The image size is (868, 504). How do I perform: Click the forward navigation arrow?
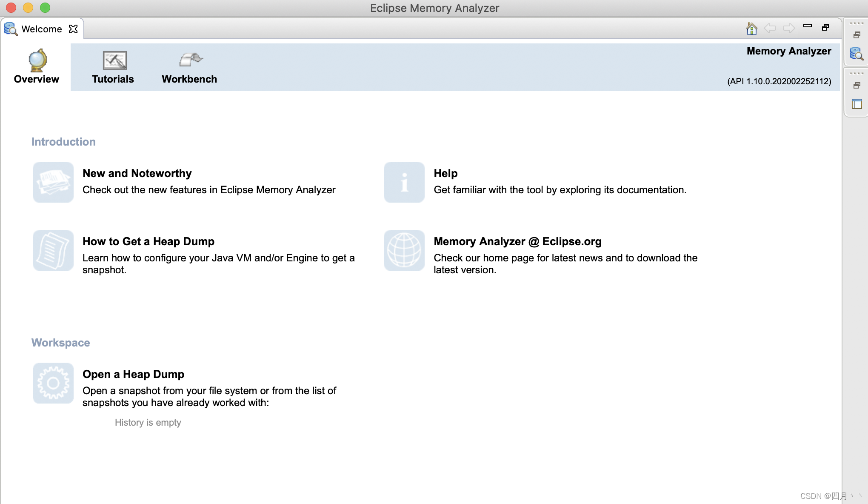click(x=789, y=29)
